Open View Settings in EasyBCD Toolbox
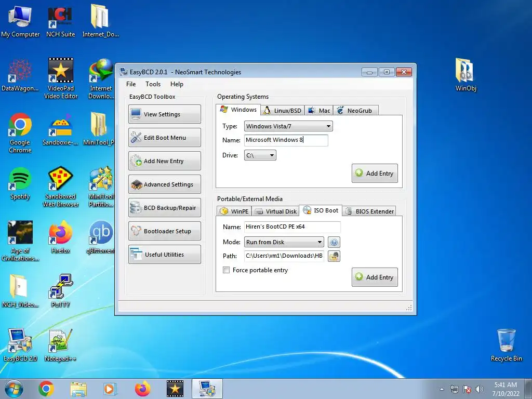This screenshot has height=399, width=532. pos(165,114)
